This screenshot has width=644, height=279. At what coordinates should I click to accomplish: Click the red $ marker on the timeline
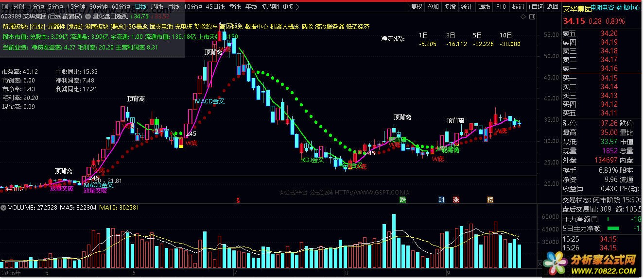[238, 199]
